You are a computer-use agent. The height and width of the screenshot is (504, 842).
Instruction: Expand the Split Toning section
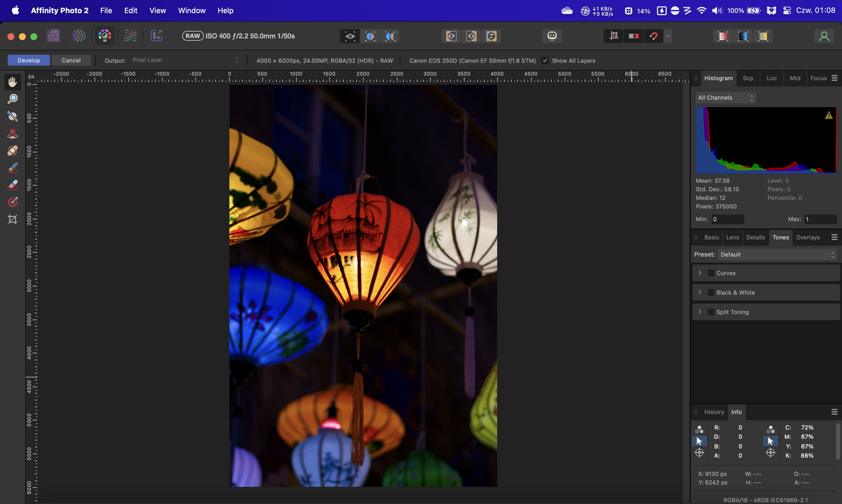pos(700,312)
